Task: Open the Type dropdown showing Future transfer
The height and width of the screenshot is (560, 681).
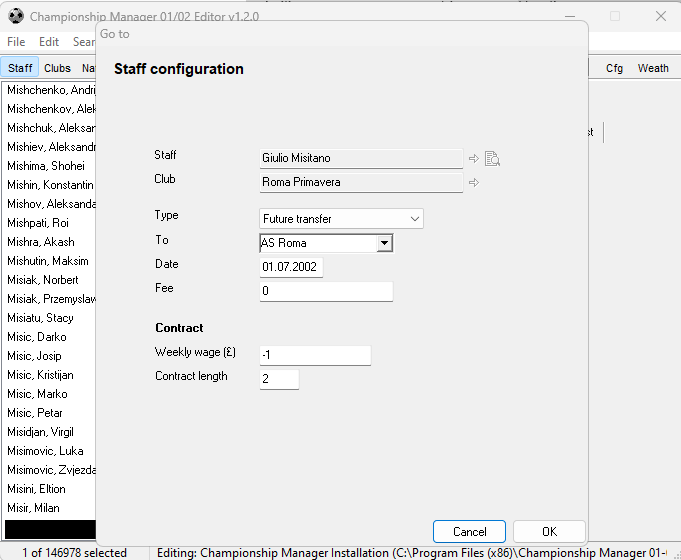Action: pyautogui.click(x=341, y=219)
